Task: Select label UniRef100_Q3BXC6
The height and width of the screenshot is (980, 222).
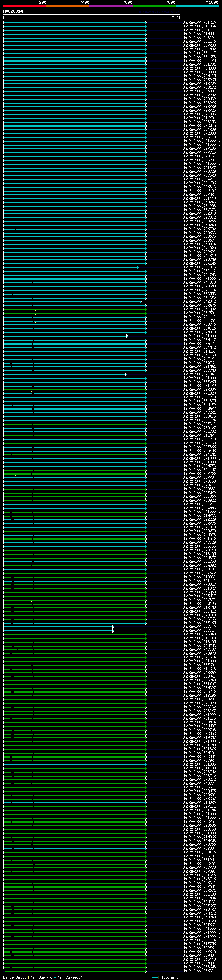Action: (x=199, y=416)
